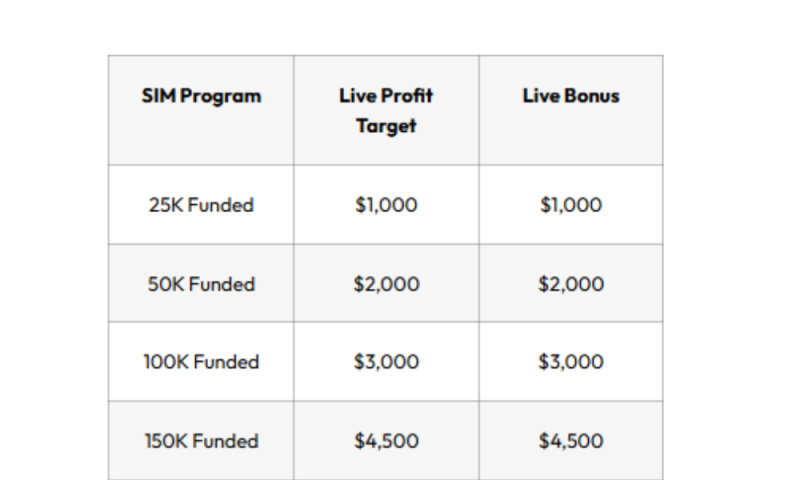The width and height of the screenshot is (800, 480).
Task: Click $3,000 under Live Bonus
Action: 571,362
